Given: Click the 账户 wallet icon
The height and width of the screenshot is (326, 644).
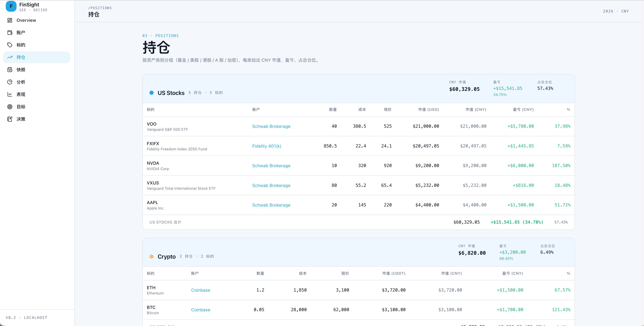Looking at the screenshot, I should (x=10, y=32).
